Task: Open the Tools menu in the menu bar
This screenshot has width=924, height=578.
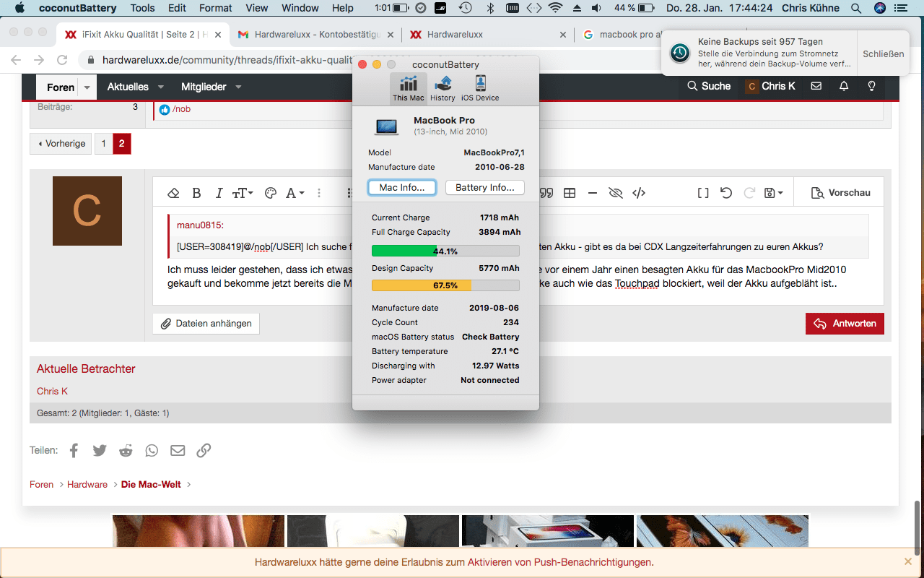Action: coord(142,8)
